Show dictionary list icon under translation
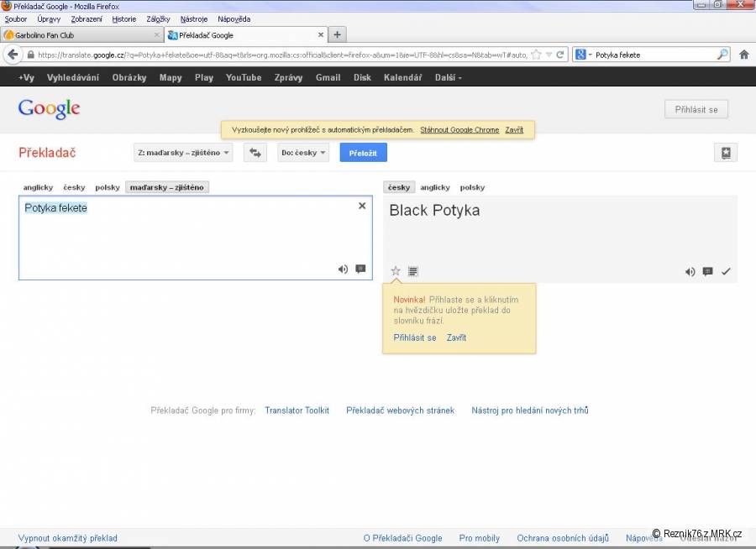The image size is (756, 549). (412, 271)
